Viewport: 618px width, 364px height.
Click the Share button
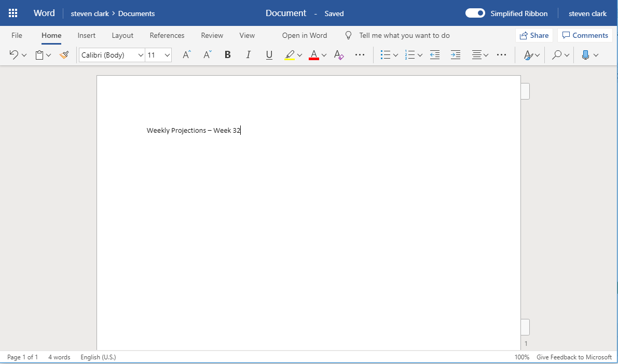[x=534, y=35]
